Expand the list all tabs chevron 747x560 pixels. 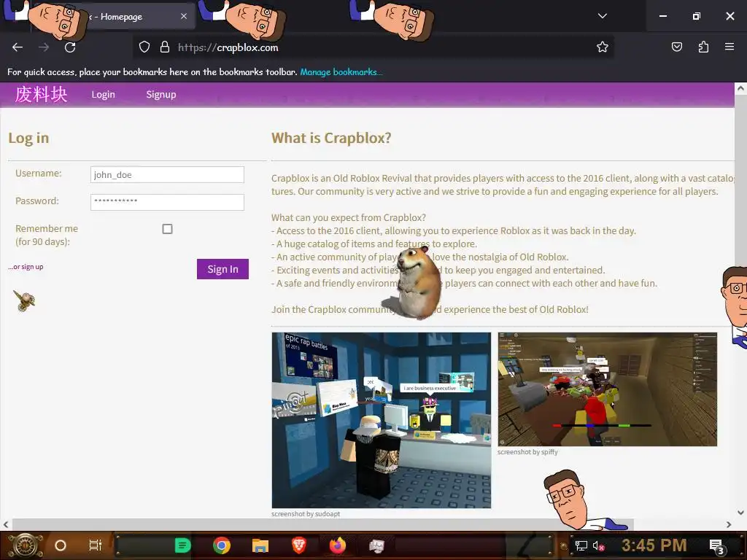[602, 16]
